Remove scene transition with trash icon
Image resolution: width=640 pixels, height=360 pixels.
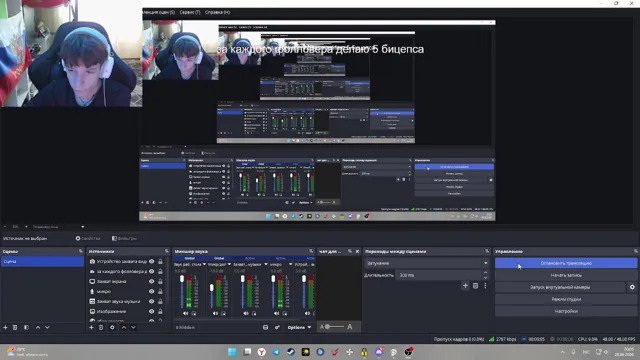coord(476,286)
